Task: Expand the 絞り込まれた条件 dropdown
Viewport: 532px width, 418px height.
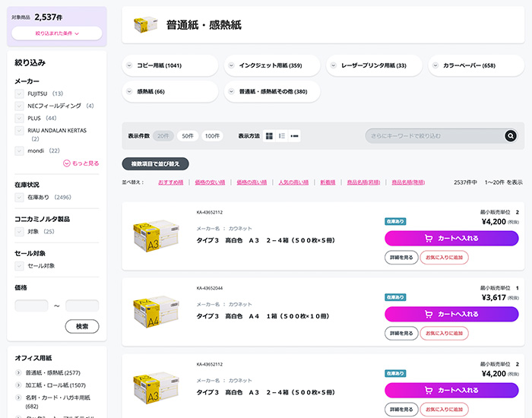Action: pos(57,33)
